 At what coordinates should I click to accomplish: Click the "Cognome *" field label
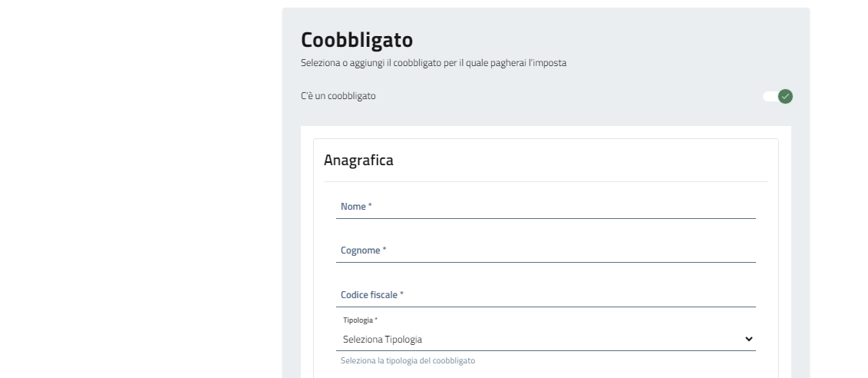(363, 250)
